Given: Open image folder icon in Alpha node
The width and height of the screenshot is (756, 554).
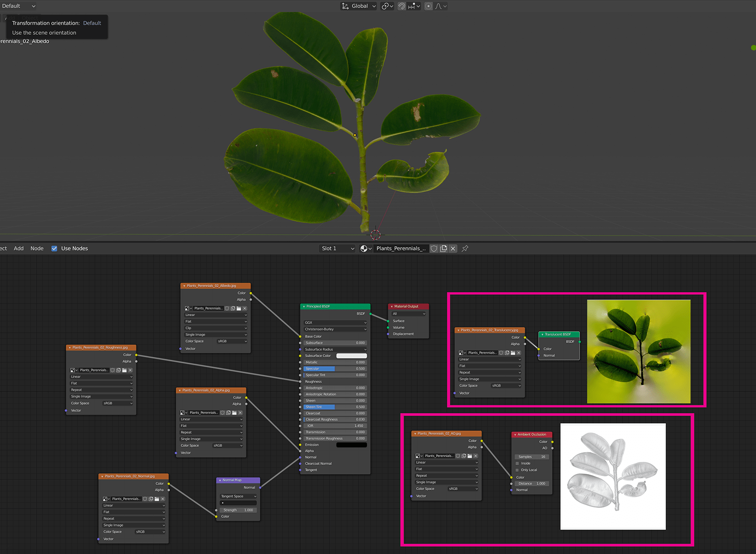Looking at the screenshot, I should [234, 413].
